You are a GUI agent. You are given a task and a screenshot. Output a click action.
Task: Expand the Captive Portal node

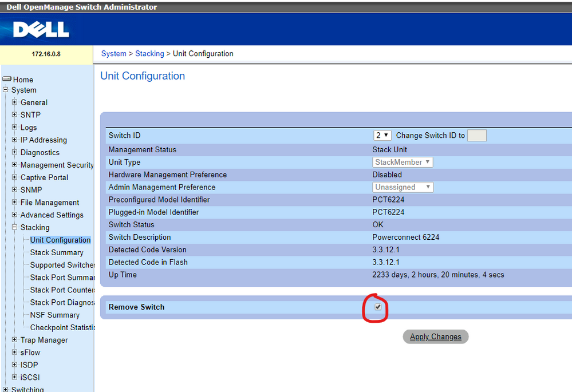point(14,177)
